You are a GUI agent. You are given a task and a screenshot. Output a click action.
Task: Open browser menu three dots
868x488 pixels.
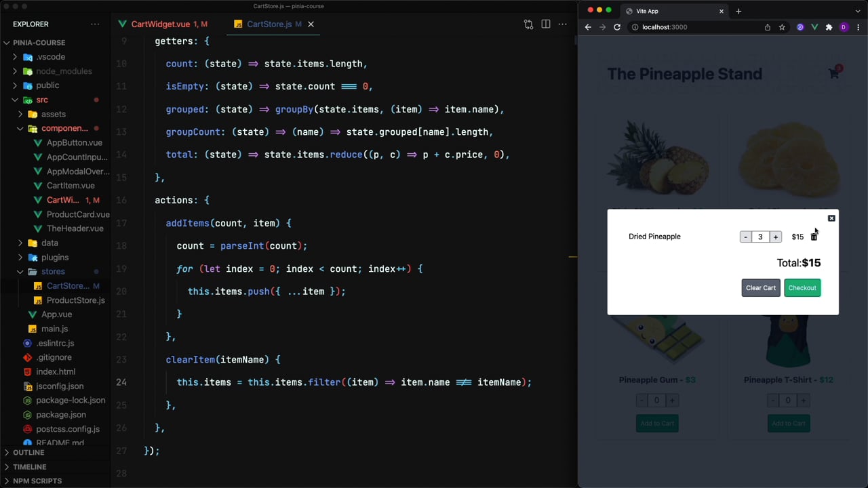pos(857,27)
